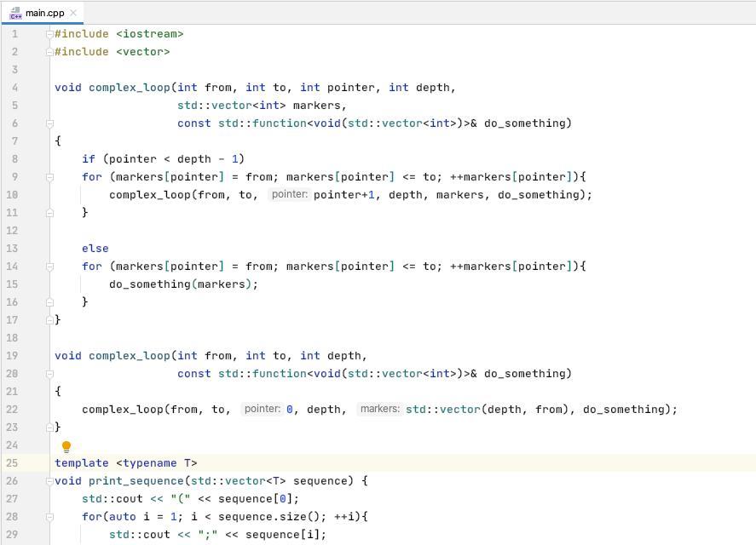Click 'std::vector<int>' type on line 5
The width and height of the screenshot is (756, 545).
tap(232, 106)
